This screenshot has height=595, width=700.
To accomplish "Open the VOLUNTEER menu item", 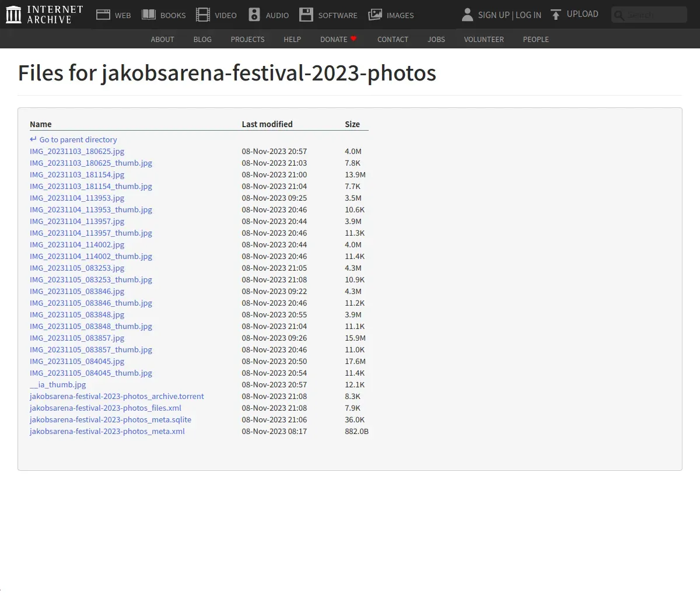I will 484,39.
